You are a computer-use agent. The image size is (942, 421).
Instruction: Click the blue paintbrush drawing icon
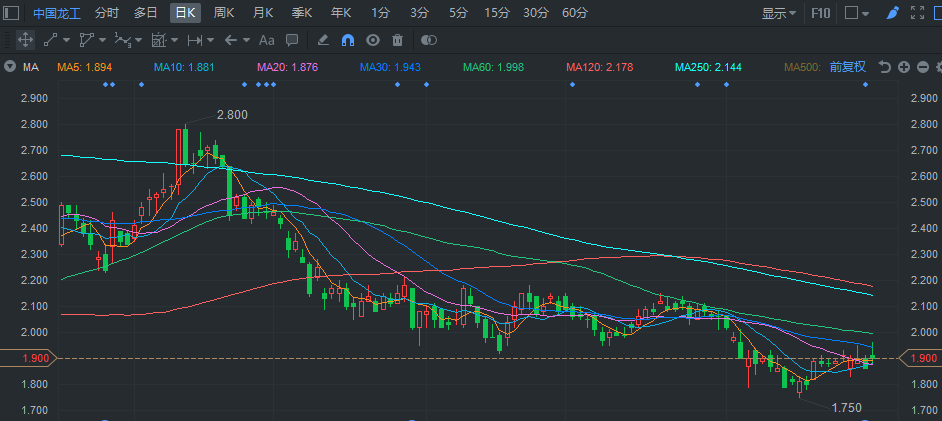[x=893, y=13]
